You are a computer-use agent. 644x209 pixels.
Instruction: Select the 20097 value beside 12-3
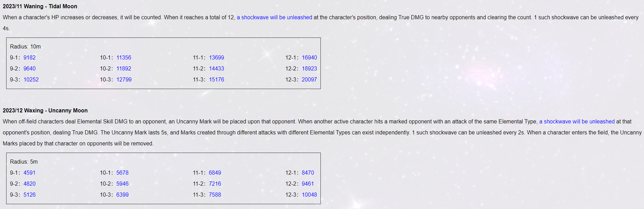pos(309,79)
